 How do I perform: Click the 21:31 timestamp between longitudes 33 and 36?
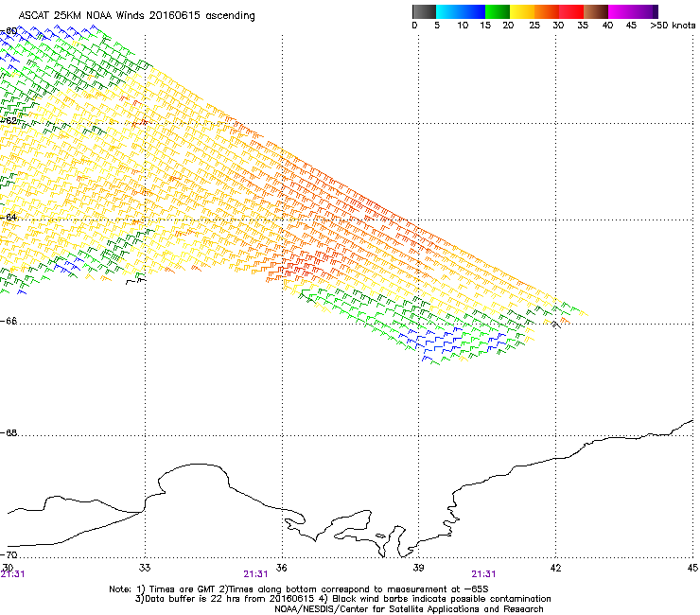tap(255, 574)
